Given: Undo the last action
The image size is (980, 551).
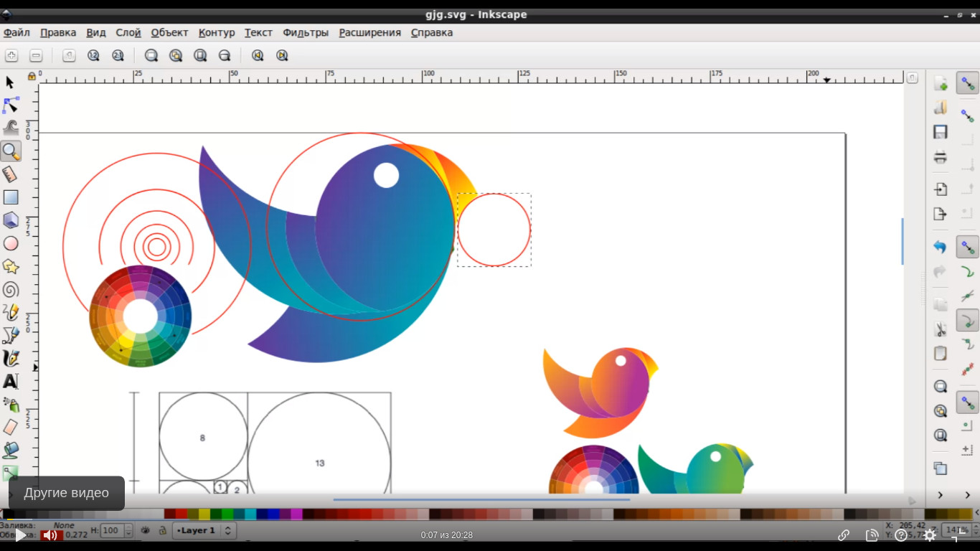Looking at the screenshot, I should (941, 247).
